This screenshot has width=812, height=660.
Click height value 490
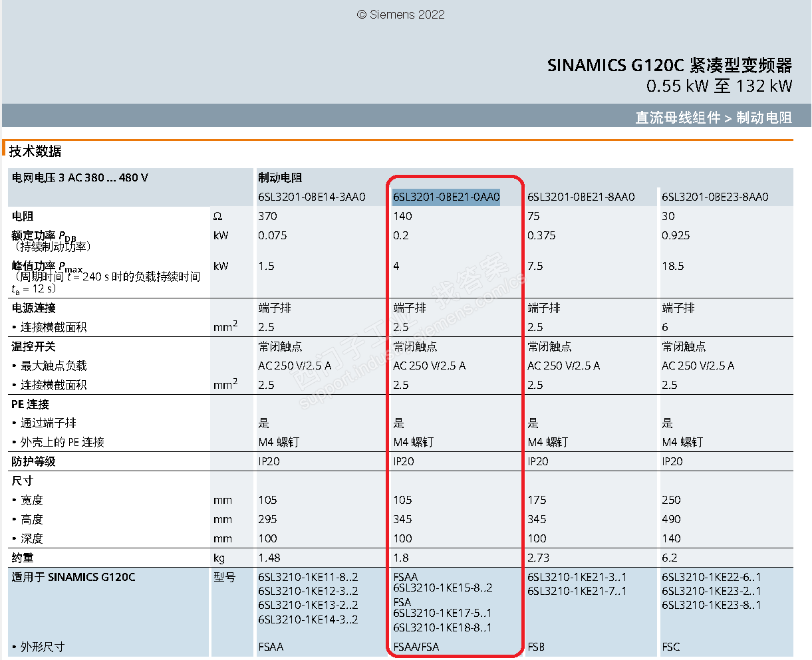click(x=671, y=519)
